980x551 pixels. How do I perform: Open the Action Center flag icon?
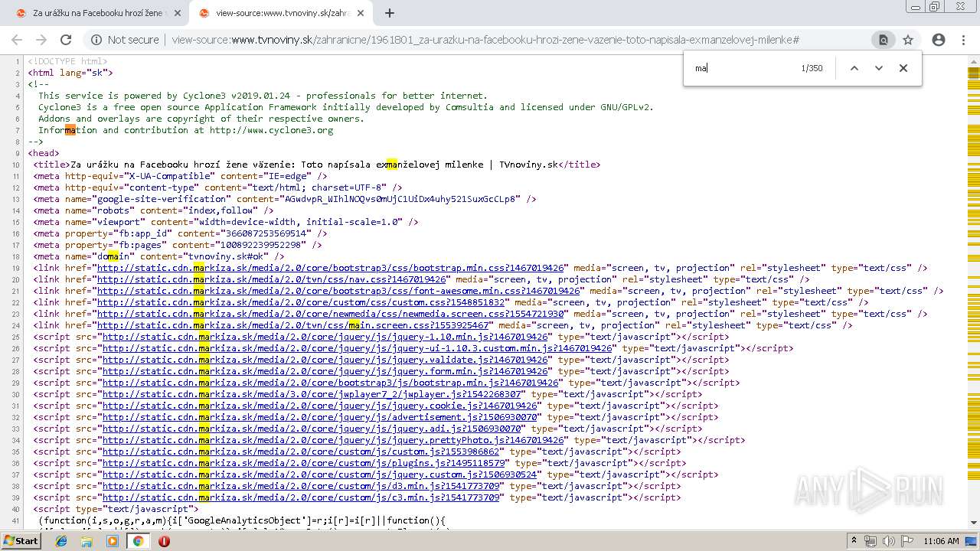click(906, 541)
